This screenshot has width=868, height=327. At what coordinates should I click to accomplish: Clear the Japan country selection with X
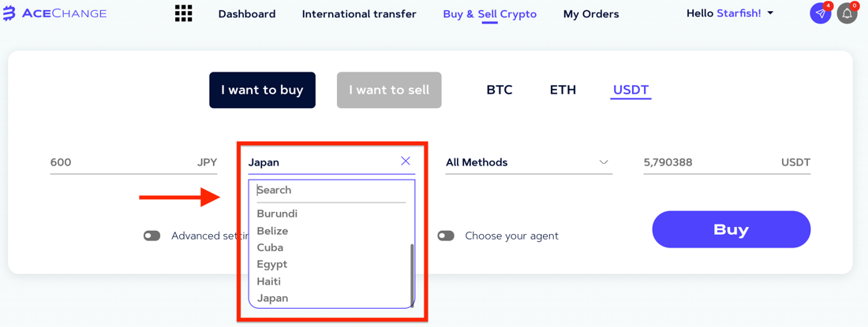click(406, 161)
